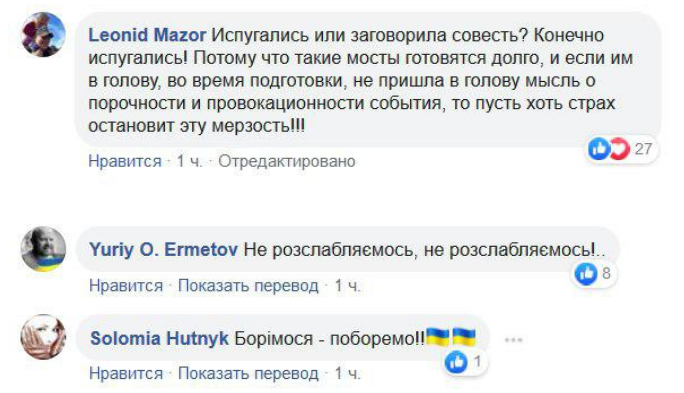Click the Yuriy O. Ermetov name link
684x393 pixels.
point(164,250)
